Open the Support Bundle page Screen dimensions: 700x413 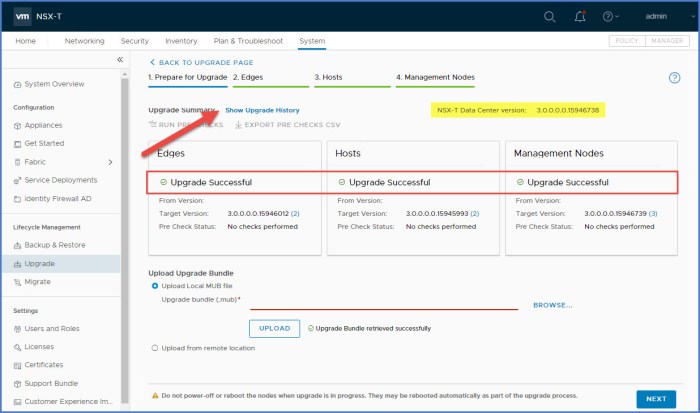point(51,383)
